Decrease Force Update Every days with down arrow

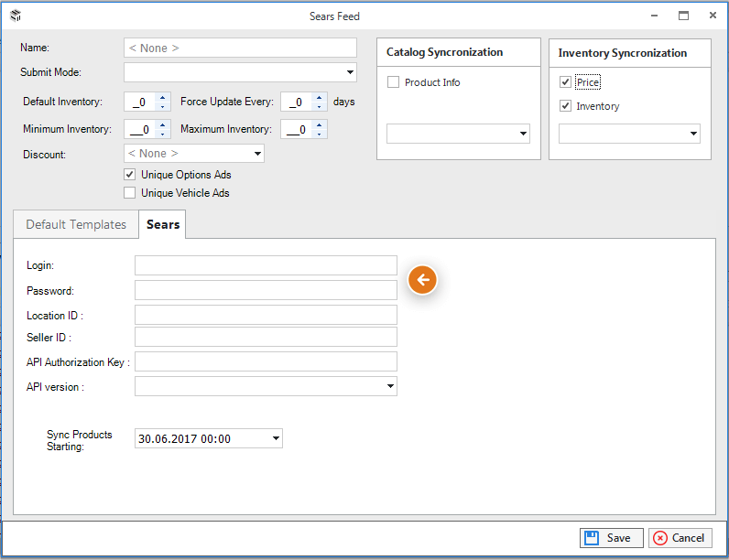(x=319, y=106)
